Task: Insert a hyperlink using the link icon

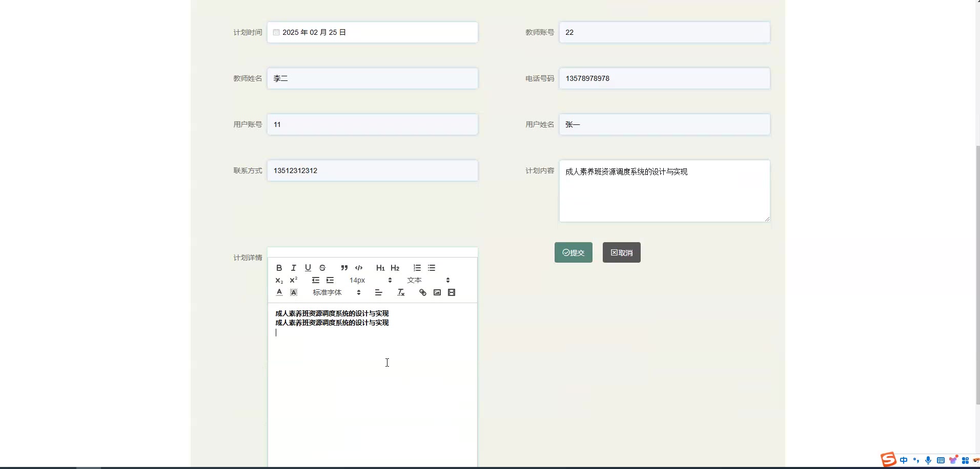Action: point(422,292)
